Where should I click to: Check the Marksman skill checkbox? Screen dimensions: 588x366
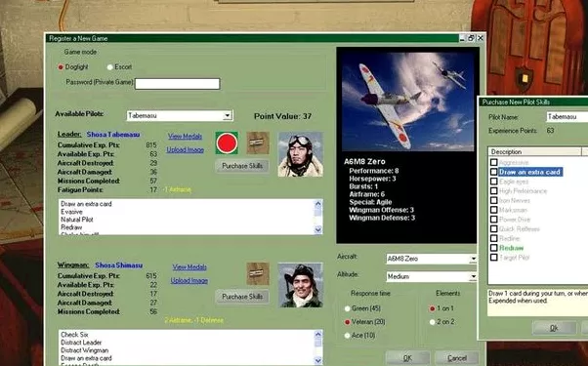(x=494, y=210)
